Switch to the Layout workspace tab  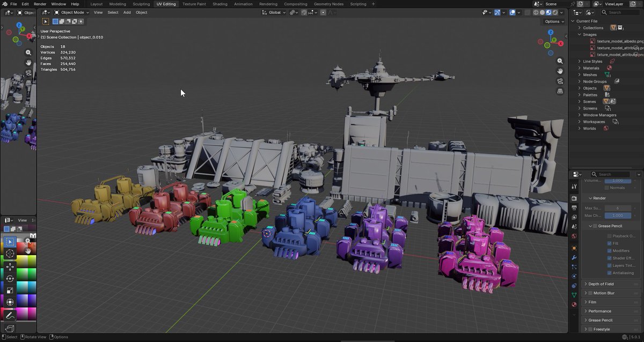pos(97,4)
